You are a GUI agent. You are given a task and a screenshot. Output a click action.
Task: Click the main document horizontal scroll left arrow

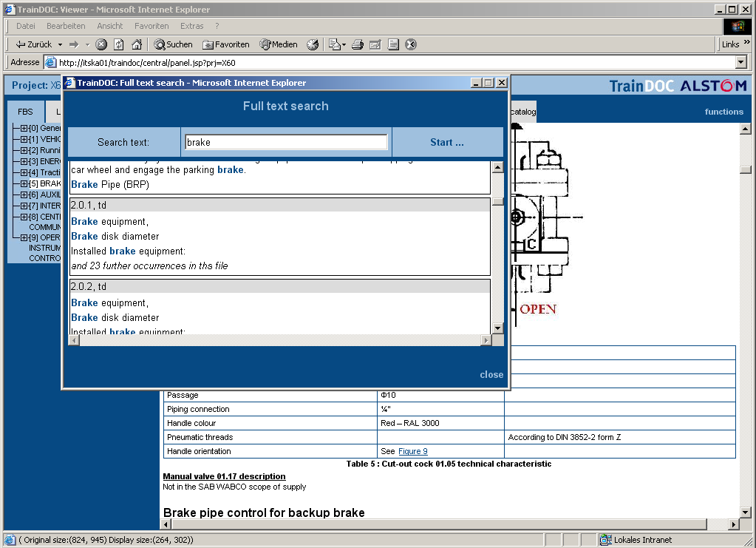click(166, 524)
